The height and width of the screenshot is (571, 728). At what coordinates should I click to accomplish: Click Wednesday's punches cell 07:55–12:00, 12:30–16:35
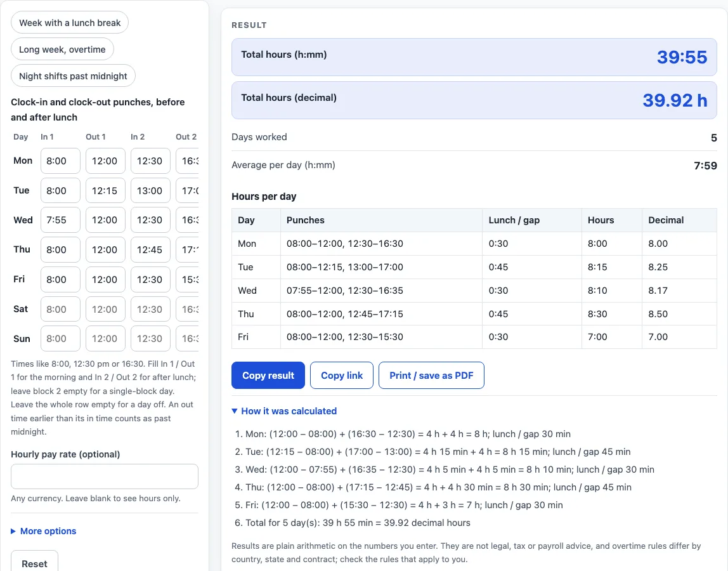381,291
